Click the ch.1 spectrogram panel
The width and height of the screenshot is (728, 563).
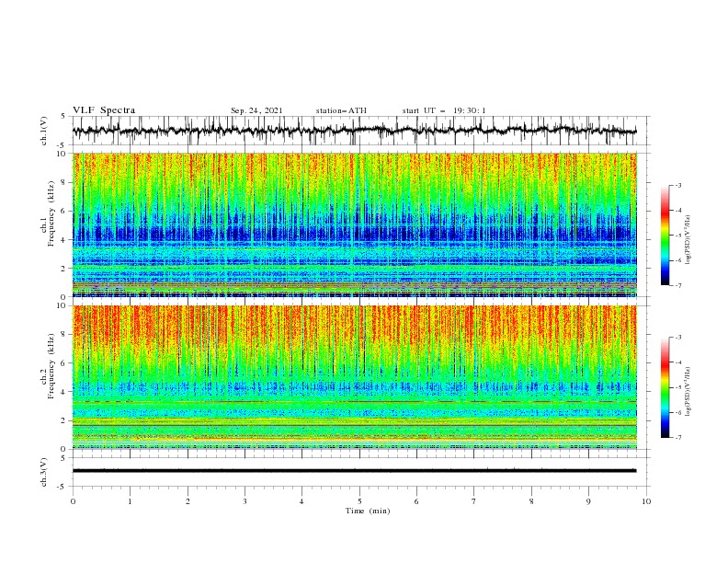click(x=354, y=224)
